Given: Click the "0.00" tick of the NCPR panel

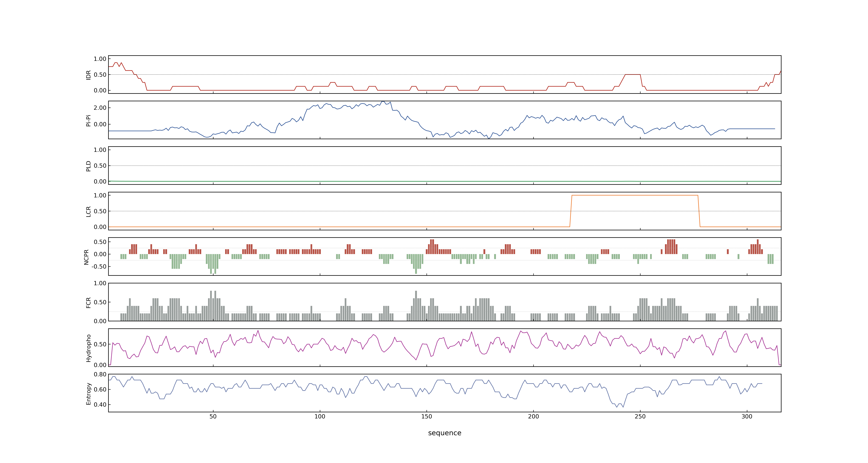Looking at the screenshot, I should click(x=100, y=254).
